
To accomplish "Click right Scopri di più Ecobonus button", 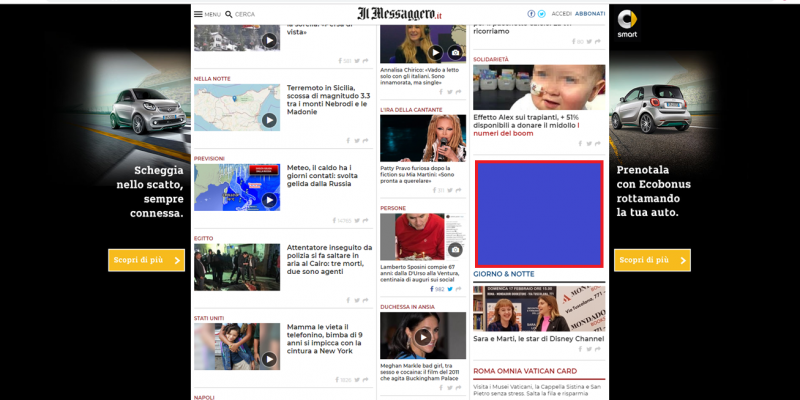I will click(x=652, y=260).
